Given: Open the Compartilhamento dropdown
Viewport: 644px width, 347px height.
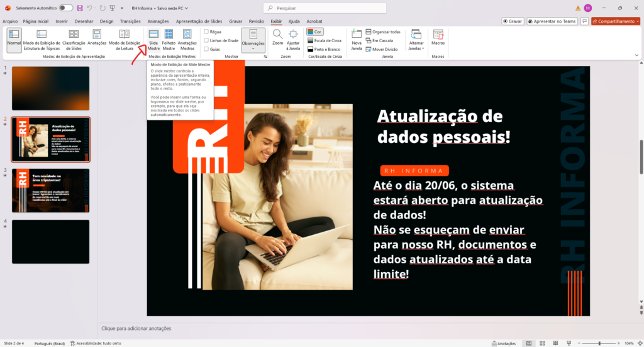Looking at the screenshot, I should click(x=616, y=21).
